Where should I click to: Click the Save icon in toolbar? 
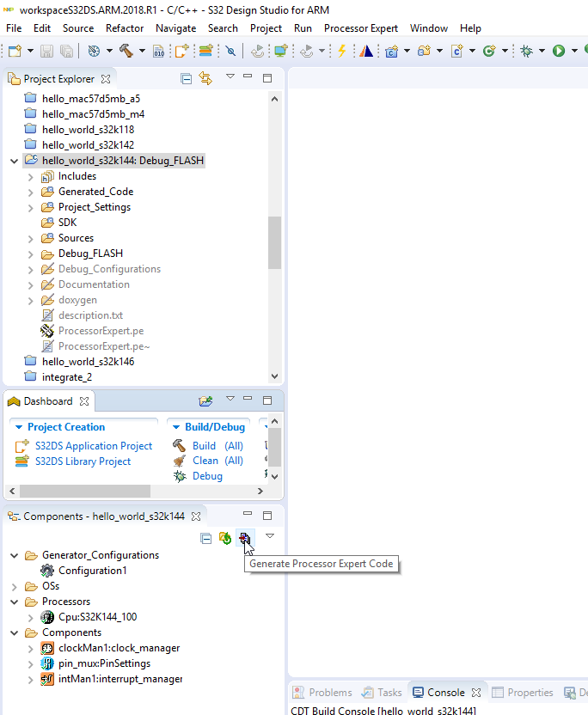tap(46, 51)
